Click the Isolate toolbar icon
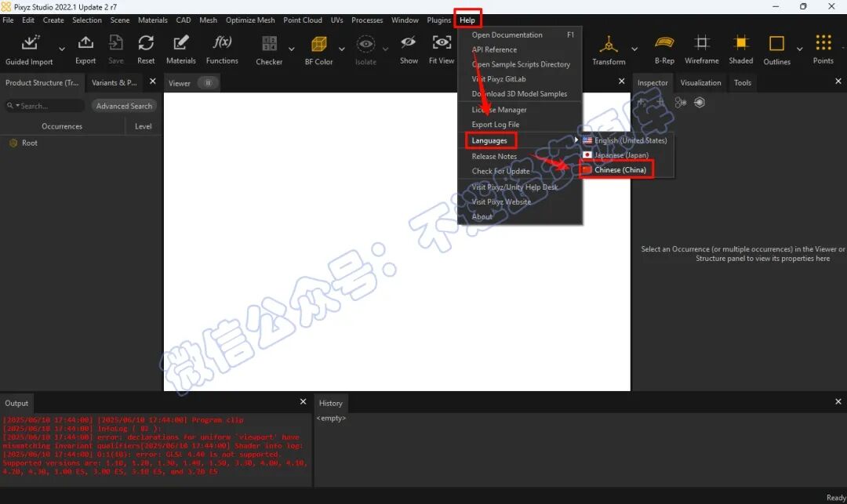Screen dimensions: 847x504 pos(365,44)
